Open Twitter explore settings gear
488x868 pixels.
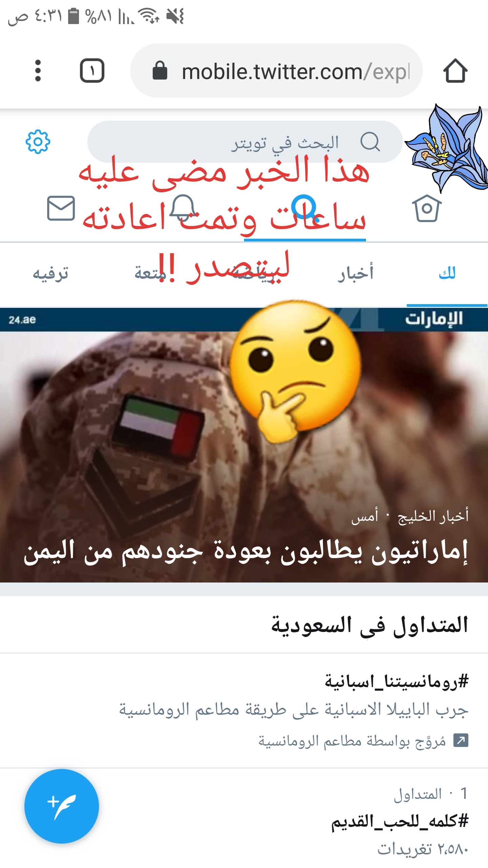coord(38,142)
